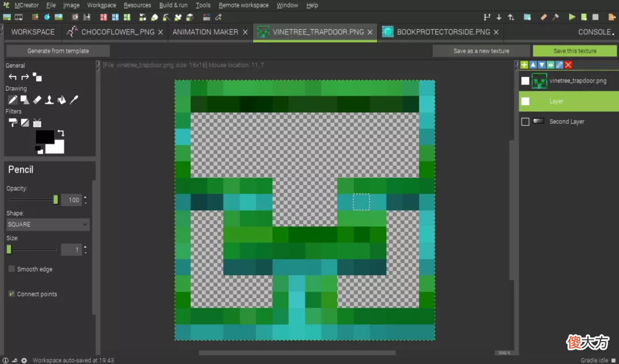Toggle layer visibility with green eye icon
Image resolution: width=619 pixels, height=364 pixels.
pyautogui.click(x=550, y=65)
